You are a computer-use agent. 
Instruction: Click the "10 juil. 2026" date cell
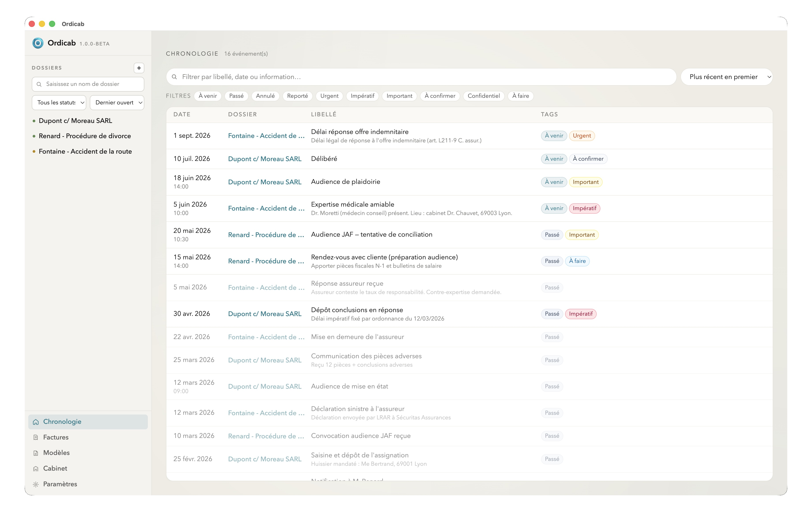click(x=191, y=159)
